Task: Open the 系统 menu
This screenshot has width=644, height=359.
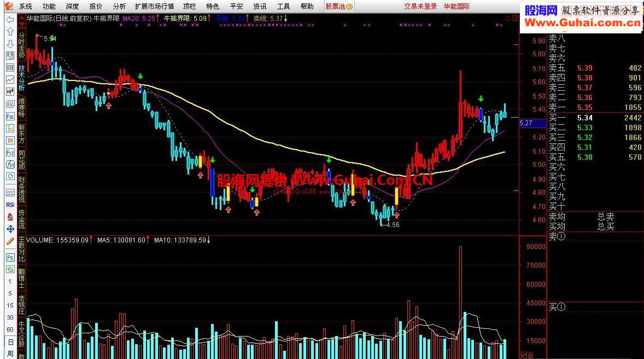Action: pos(25,6)
